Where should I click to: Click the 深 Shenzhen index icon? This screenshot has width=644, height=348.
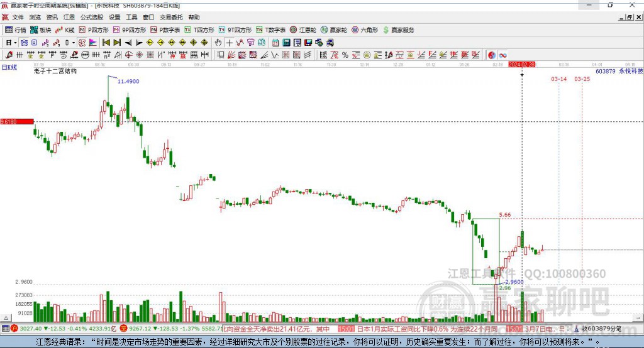(124, 329)
